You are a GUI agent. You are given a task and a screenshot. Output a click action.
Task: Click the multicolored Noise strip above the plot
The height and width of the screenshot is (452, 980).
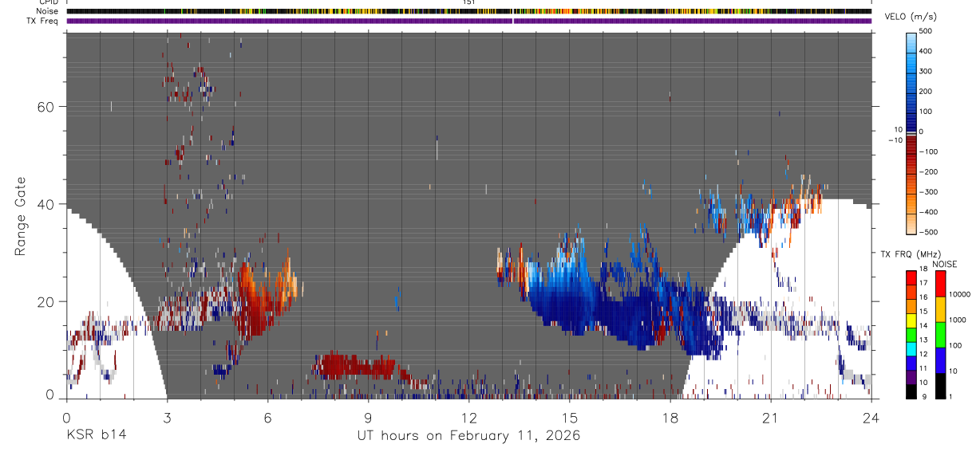pyautogui.click(x=469, y=11)
